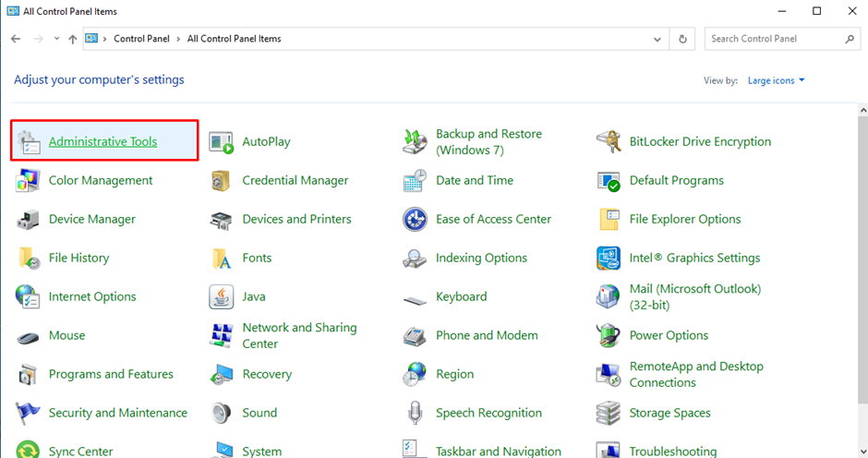Open the Sound speaker icon

pos(221,413)
